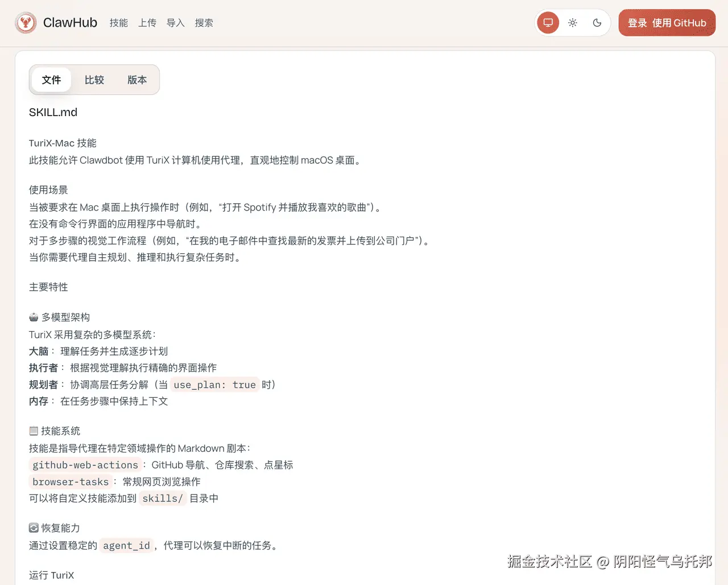Click the 运行 TuriX heading
728x585 pixels.
click(52, 575)
